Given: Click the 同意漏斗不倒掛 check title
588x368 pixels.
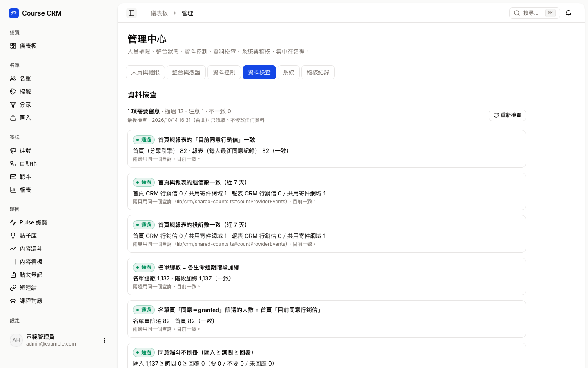Looking at the screenshot, I should click(207, 352).
